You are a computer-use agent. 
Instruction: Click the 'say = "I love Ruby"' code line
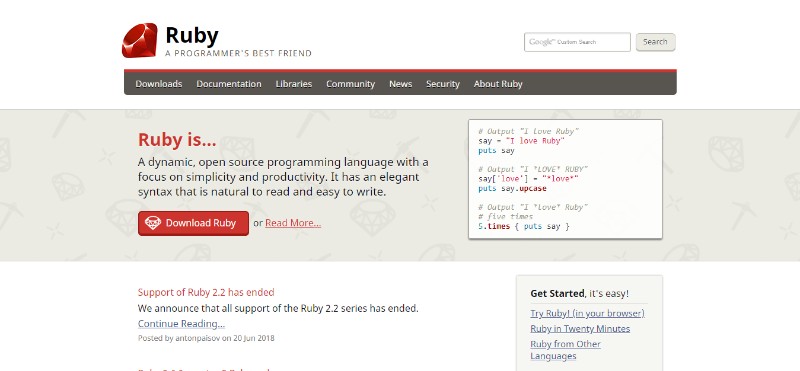pyautogui.click(x=521, y=141)
